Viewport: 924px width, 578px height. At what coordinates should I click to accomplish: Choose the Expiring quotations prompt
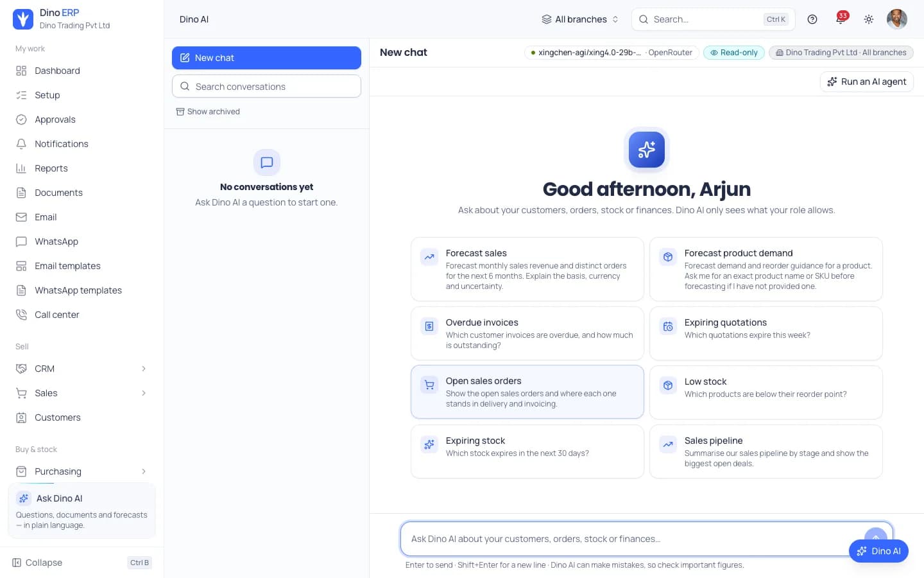pos(766,333)
